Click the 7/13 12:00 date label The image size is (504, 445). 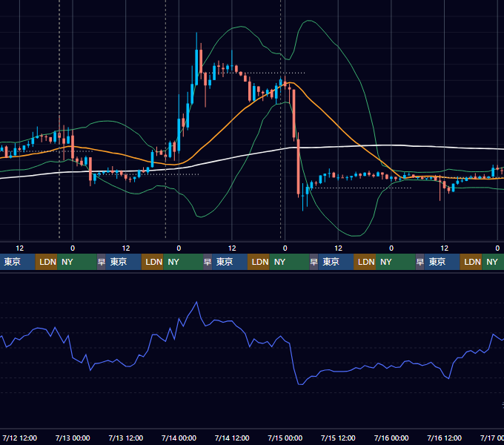click(126, 438)
